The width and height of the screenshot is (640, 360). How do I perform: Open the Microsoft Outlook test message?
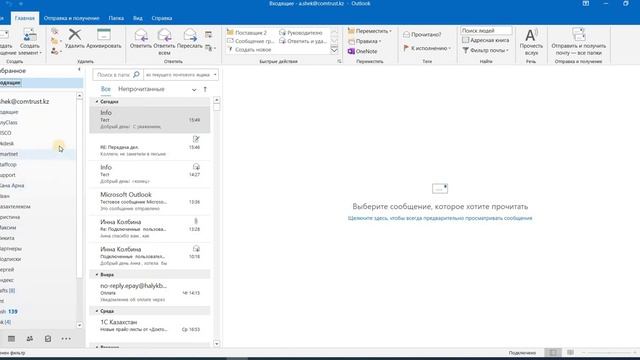click(150, 201)
